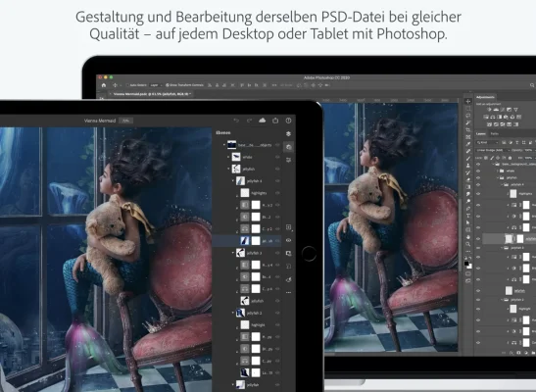Image resolution: width=536 pixels, height=392 pixels.
Task: Select the Move tool in MacBook toolbar
Action: (468, 102)
